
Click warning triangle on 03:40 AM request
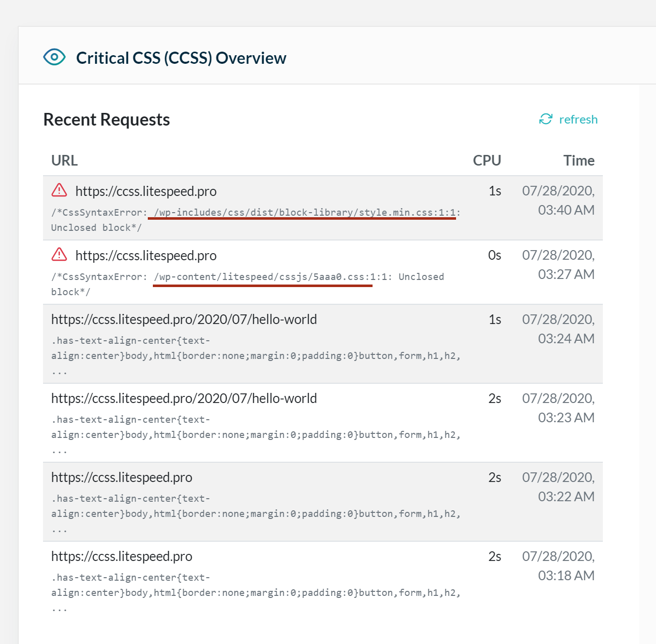[x=59, y=190]
